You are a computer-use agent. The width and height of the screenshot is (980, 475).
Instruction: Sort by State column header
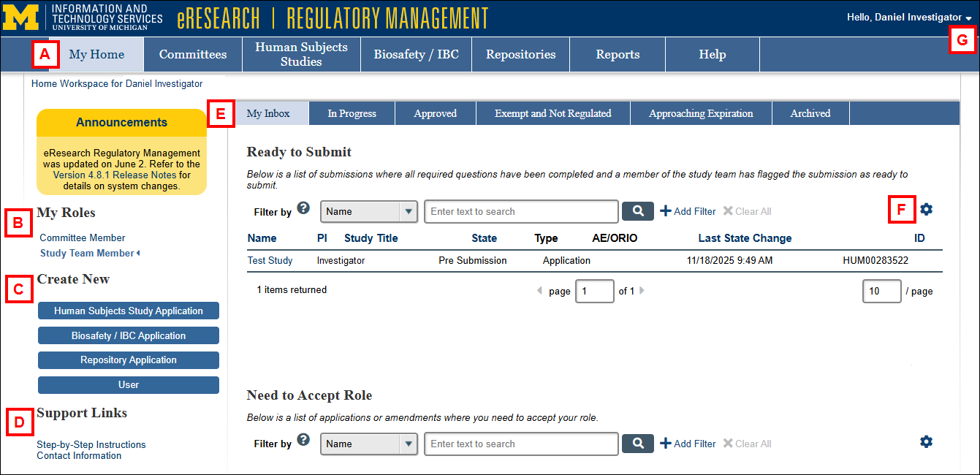[x=485, y=237]
